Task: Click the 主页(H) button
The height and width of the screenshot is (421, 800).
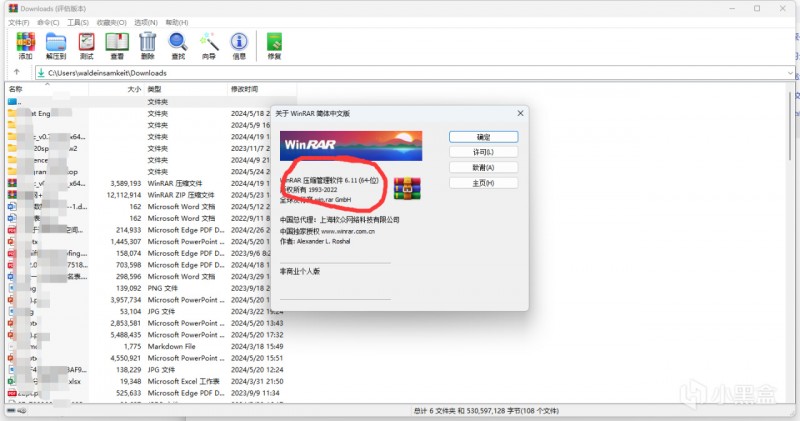Action: pyautogui.click(x=483, y=183)
